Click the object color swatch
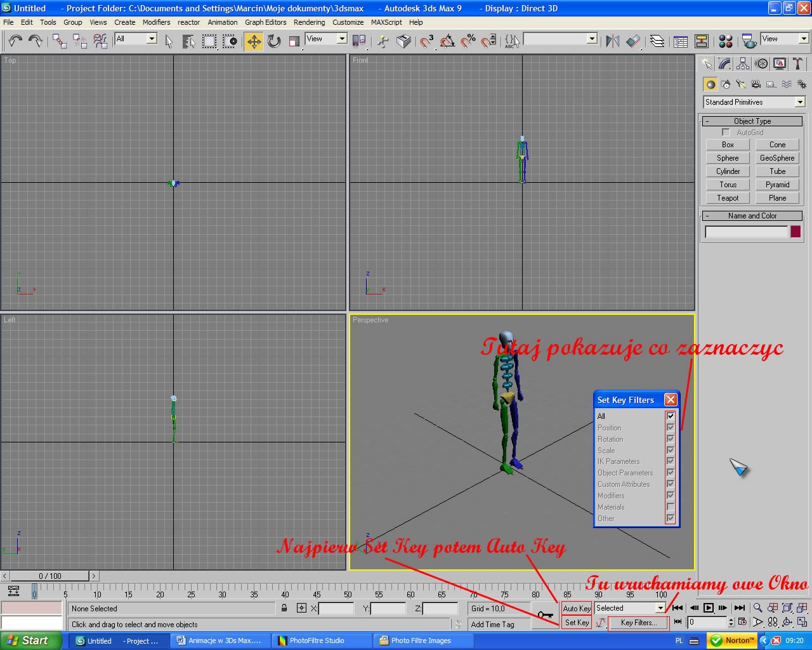 point(796,232)
